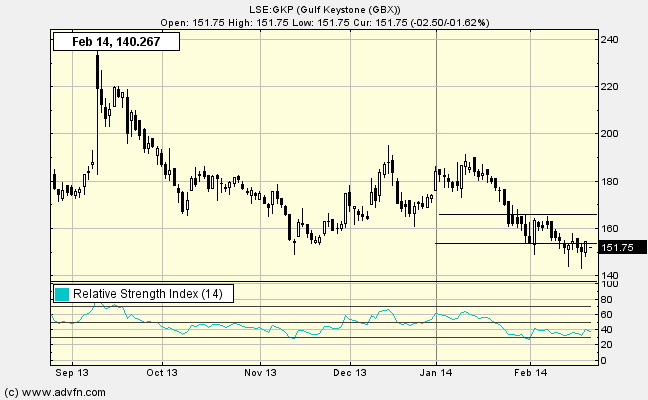The image size is (648, 400).
Task: Click the 180 price axis label
Action: pyautogui.click(x=610, y=181)
